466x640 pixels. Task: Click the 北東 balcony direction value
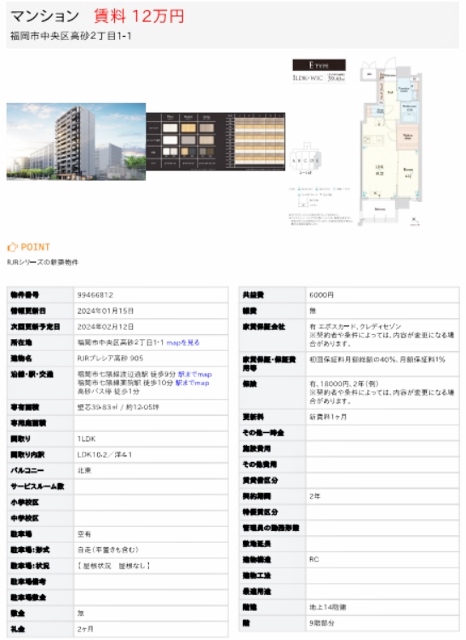coord(84,470)
